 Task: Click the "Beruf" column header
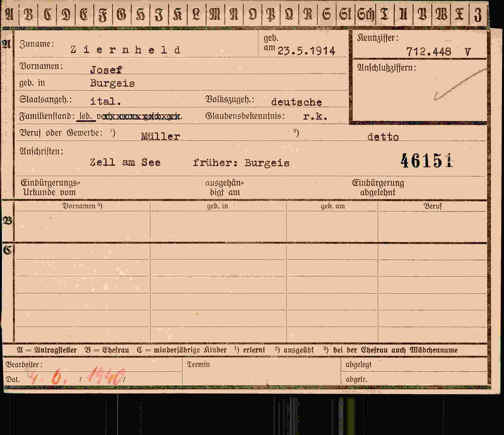(432, 206)
